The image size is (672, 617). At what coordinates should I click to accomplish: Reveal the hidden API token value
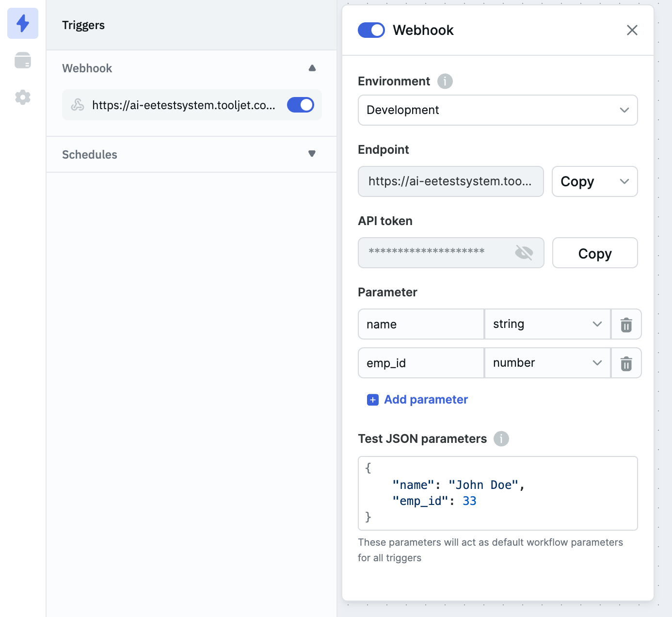tap(525, 252)
